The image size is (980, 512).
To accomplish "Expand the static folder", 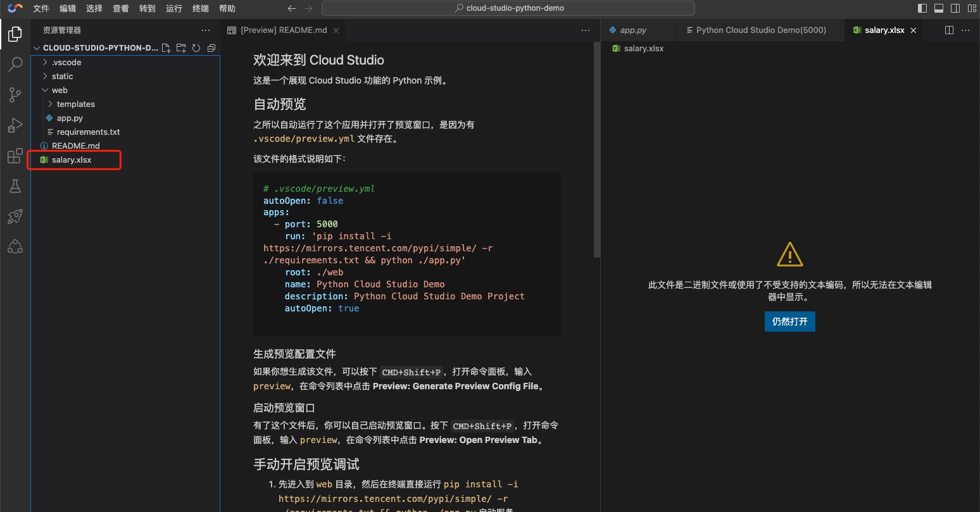I will (x=125, y=77).
